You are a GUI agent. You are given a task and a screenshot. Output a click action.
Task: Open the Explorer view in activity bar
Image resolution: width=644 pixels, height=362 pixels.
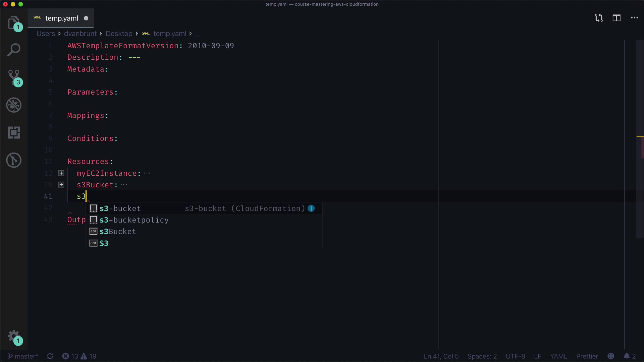[x=14, y=23]
